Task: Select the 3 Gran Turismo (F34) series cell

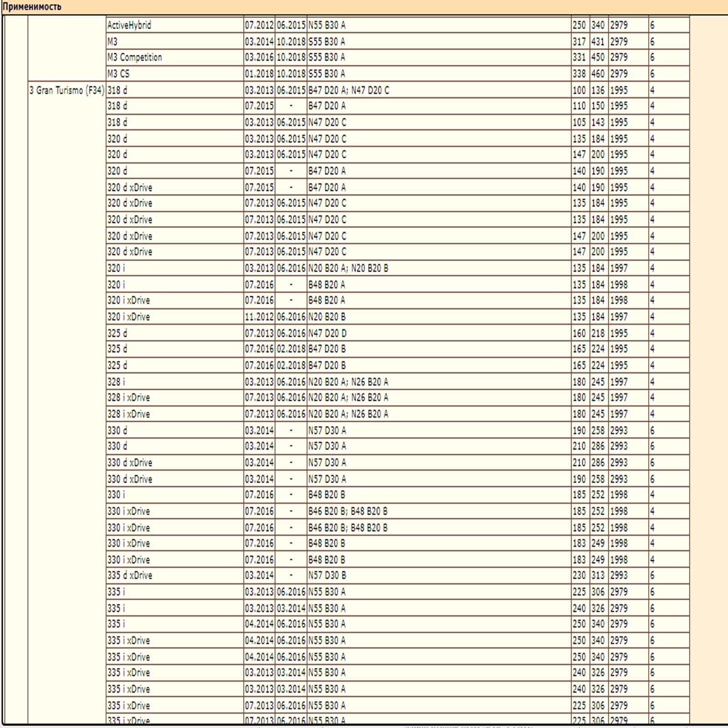Action: [x=67, y=90]
